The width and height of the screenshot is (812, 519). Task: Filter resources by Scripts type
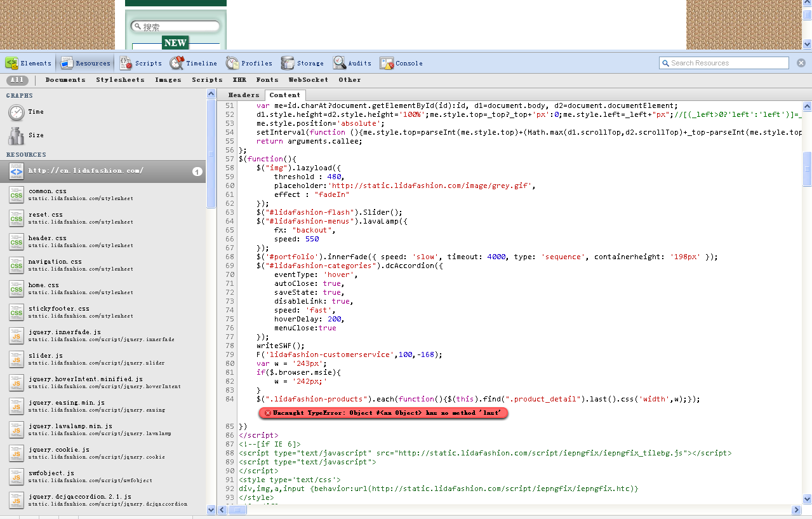(208, 80)
